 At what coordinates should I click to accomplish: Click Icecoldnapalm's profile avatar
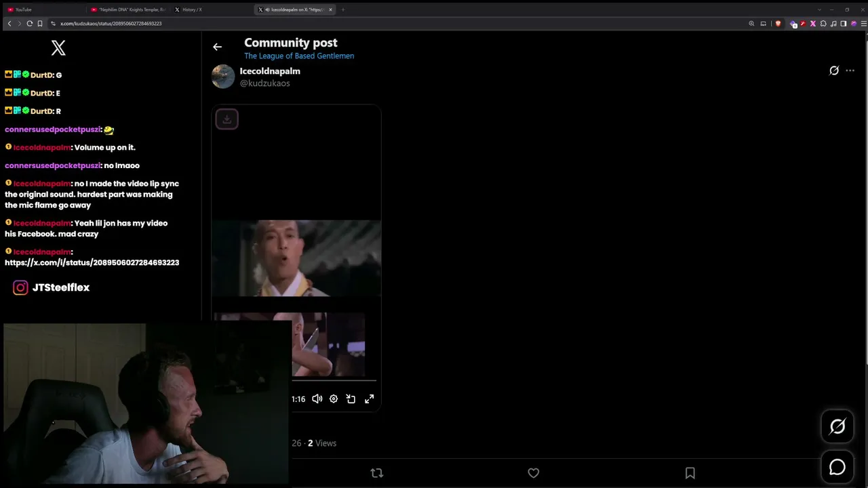click(223, 77)
